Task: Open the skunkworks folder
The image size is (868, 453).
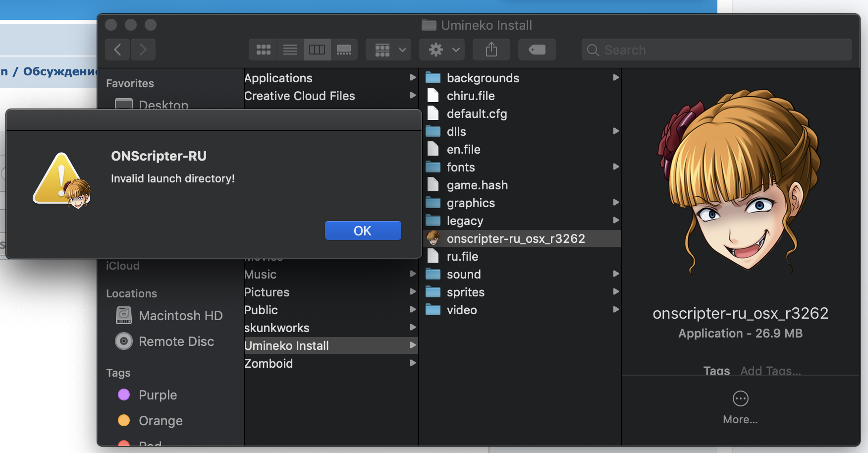Action: (x=331, y=328)
